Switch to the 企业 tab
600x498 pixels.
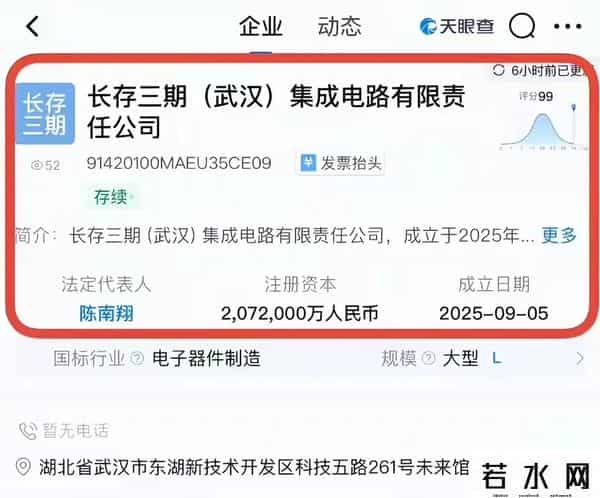(x=261, y=26)
